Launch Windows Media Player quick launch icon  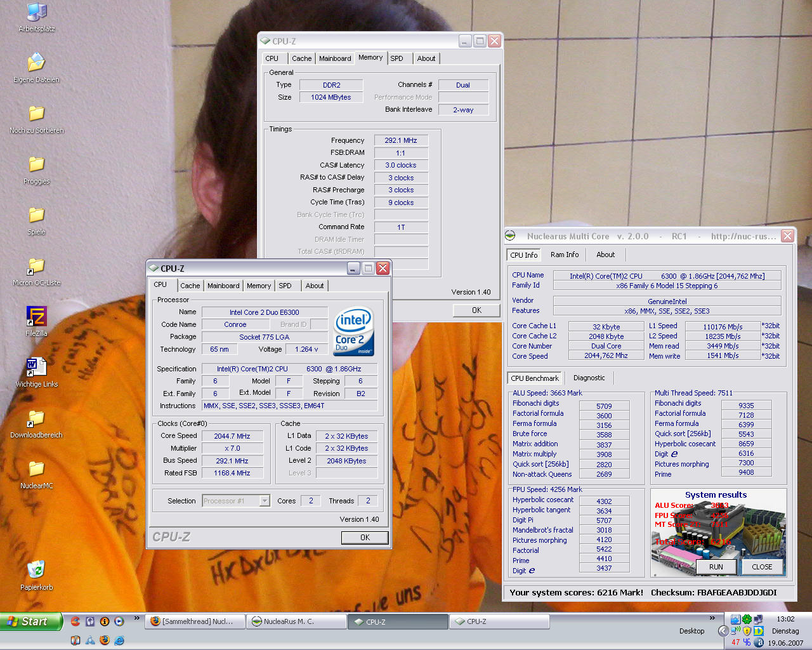point(119,621)
